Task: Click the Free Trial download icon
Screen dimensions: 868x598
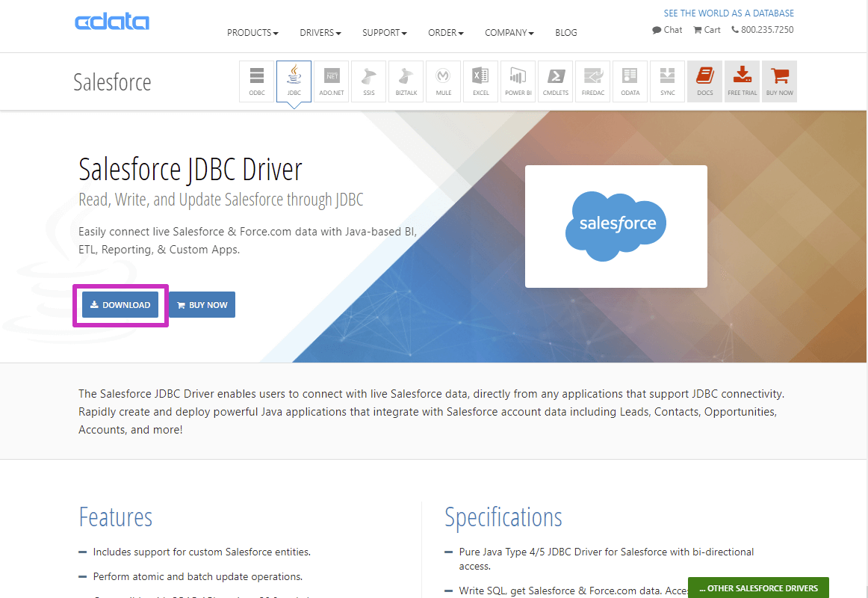Action: [x=743, y=81]
